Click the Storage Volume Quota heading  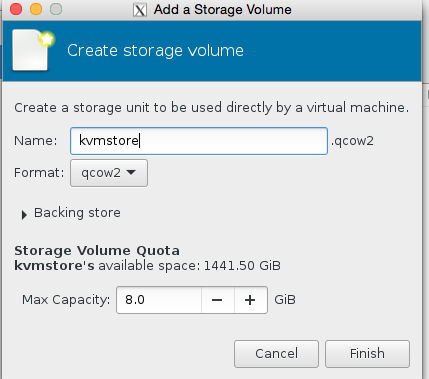[97, 251]
